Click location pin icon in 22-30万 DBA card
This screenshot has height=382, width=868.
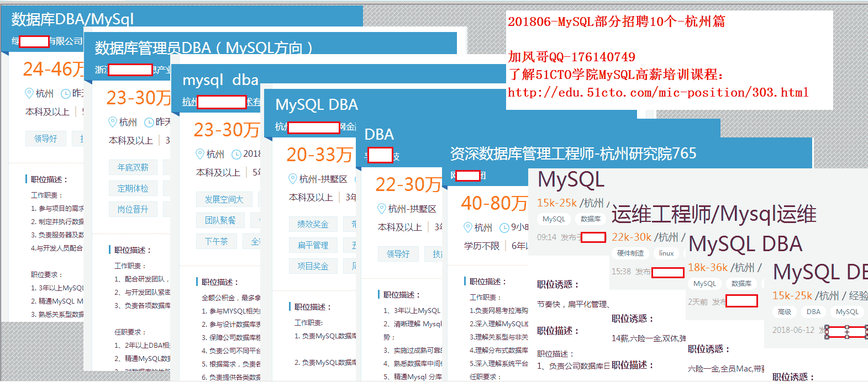(x=381, y=209)
